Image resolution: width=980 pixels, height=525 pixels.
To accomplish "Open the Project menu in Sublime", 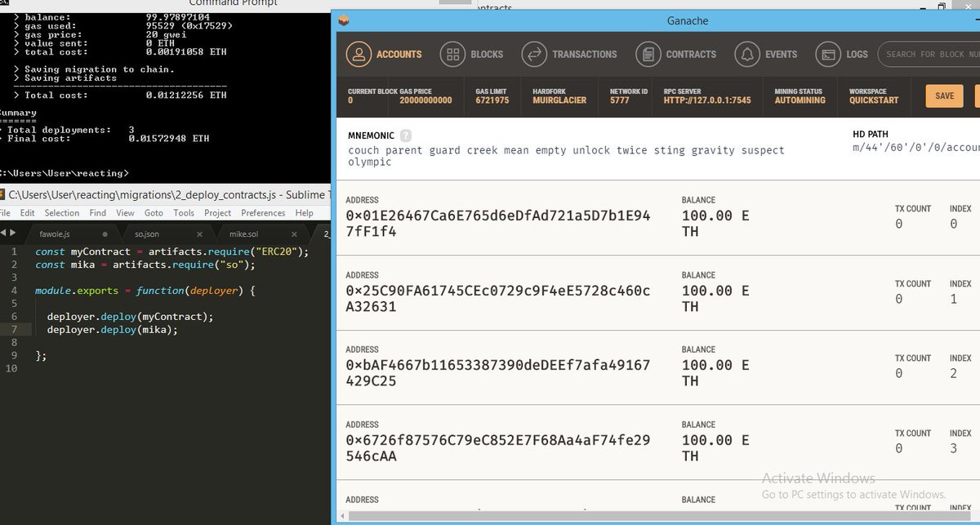I will (218, 213).
